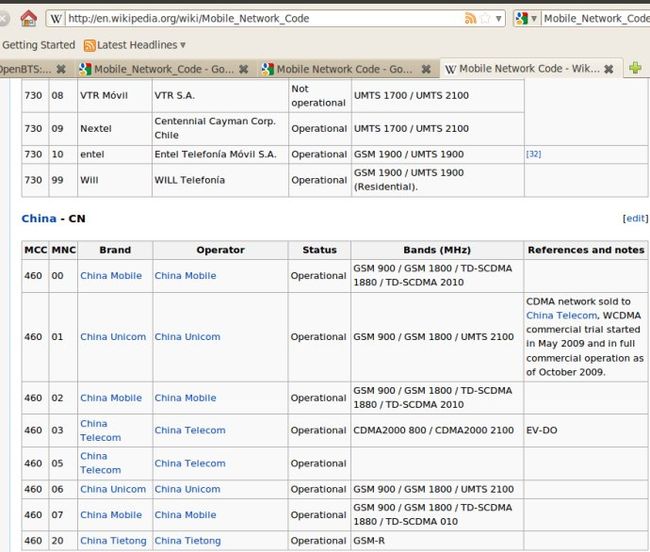Open China Unicom brand link in MNC 06 row
The height and width of the screenshot is (552, 650).
click(113, 489)
